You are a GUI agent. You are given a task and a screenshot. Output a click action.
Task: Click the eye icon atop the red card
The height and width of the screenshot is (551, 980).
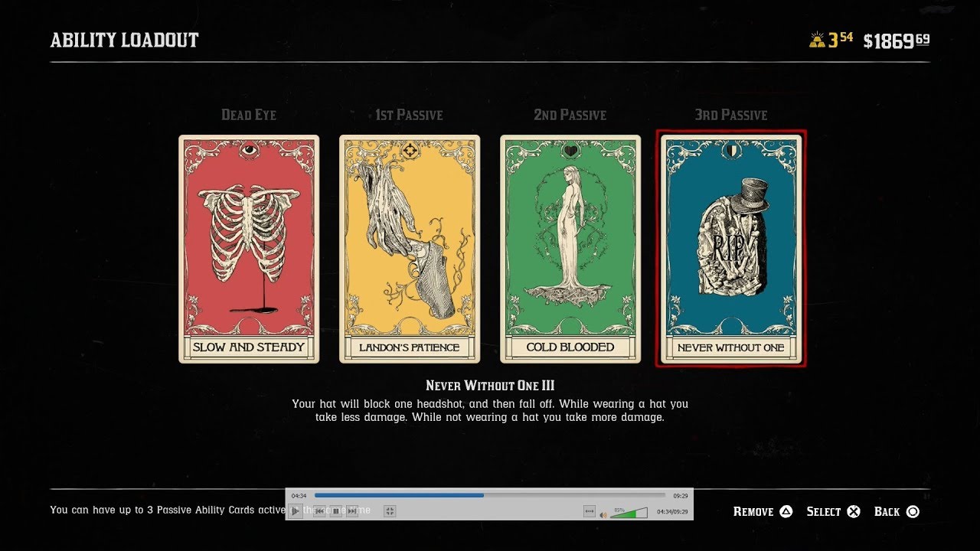pos(249,152)
